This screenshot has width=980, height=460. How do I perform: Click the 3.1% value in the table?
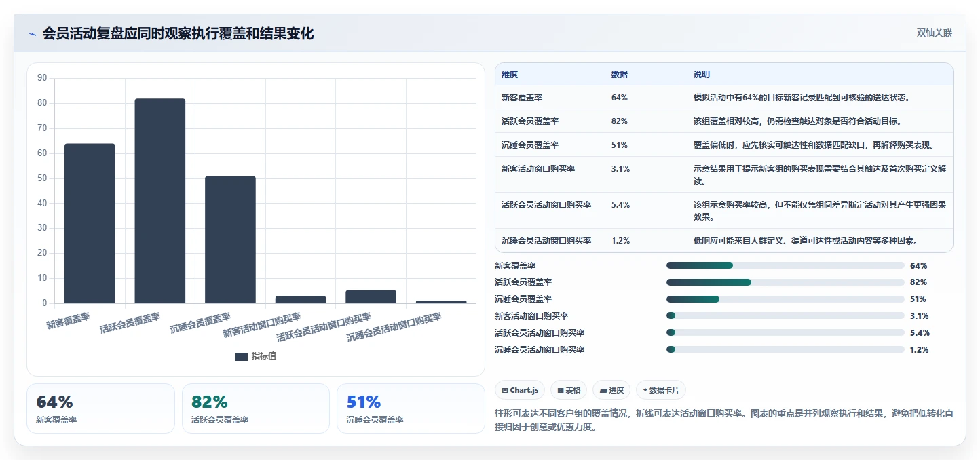pyautogui.click(x=621, y=168)
